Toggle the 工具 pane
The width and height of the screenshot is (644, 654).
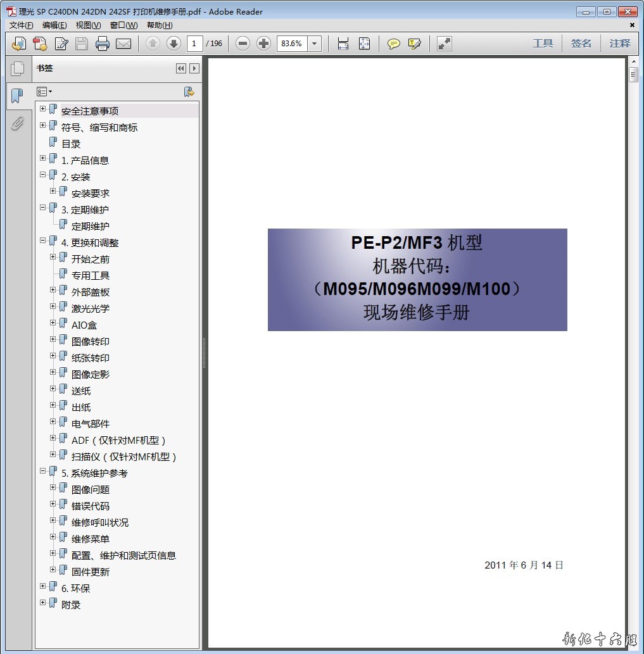[543, 44]
